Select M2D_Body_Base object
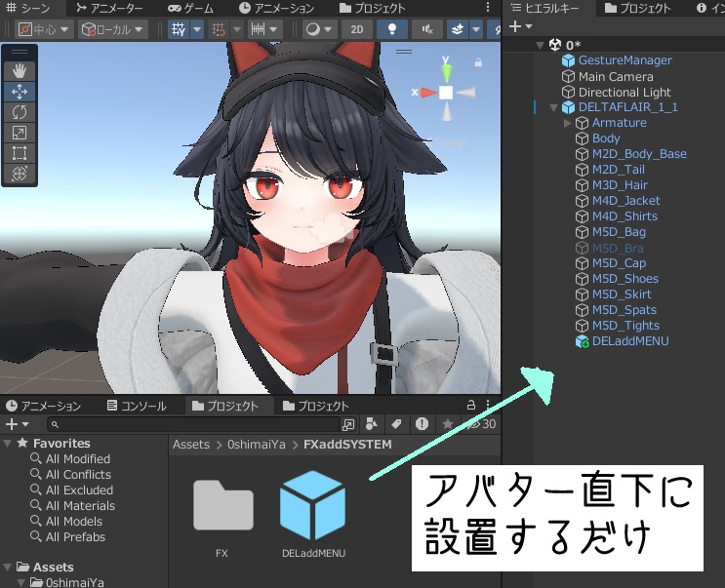Screen dimensions: 725x588 tap(639, 154)
